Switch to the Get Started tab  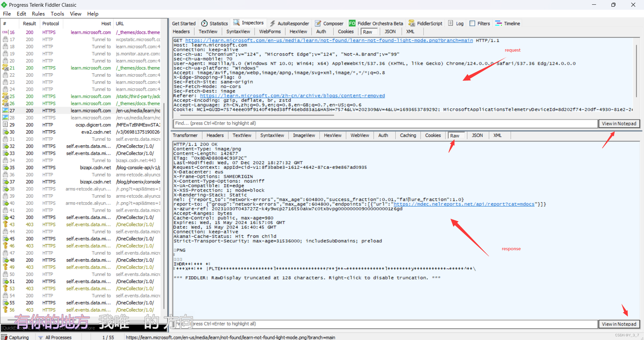coord(184,23)
